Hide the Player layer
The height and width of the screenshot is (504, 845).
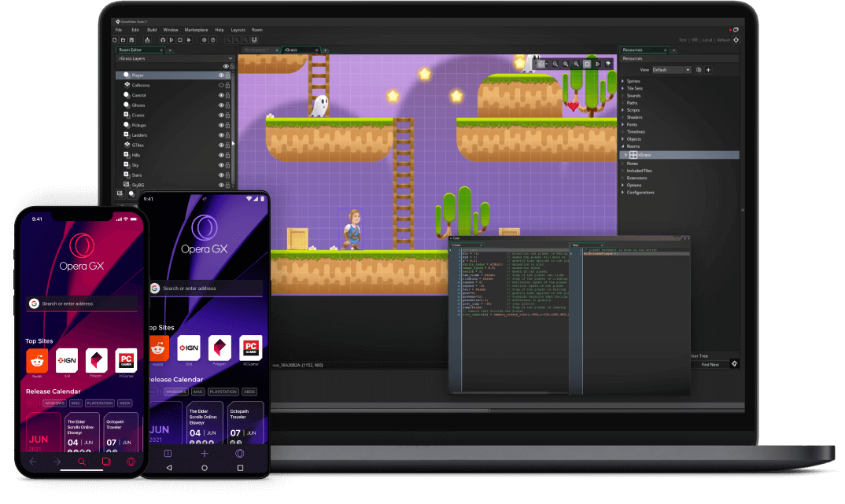221,75
